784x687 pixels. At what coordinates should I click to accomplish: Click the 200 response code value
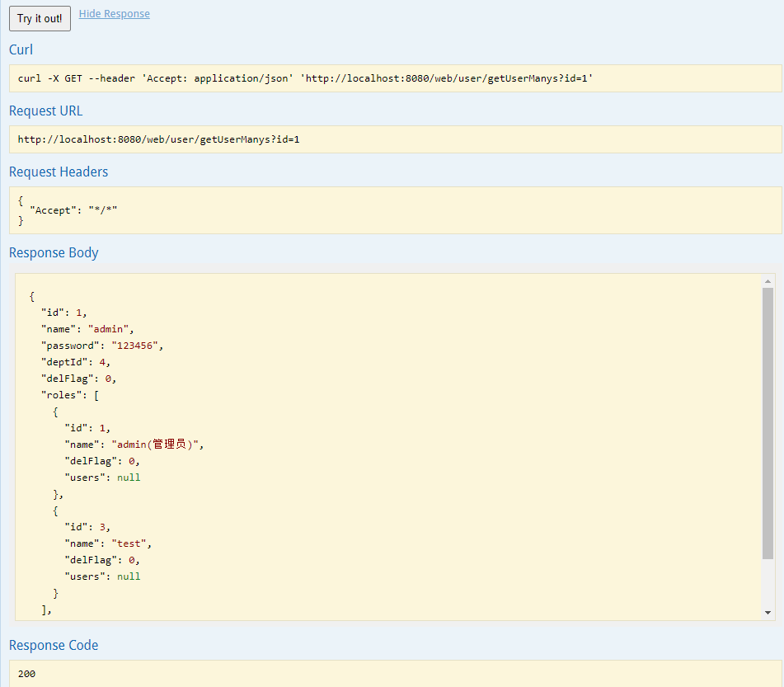point(26,674)
